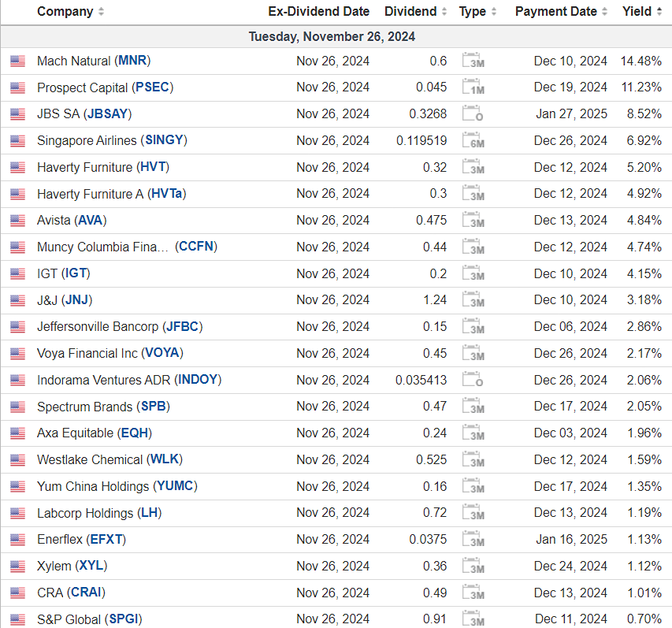Click the US flag next to Avista
The image size is (672, 628).
[x=17, y=221]
